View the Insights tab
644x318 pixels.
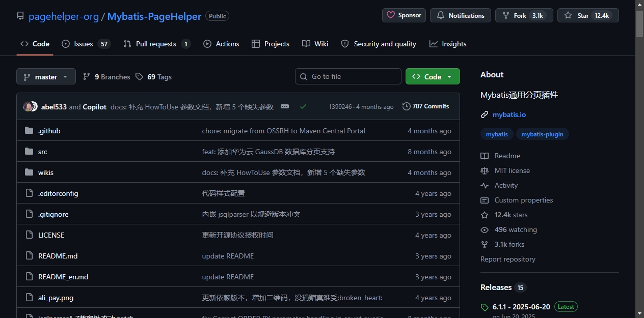tap(448, 44)
